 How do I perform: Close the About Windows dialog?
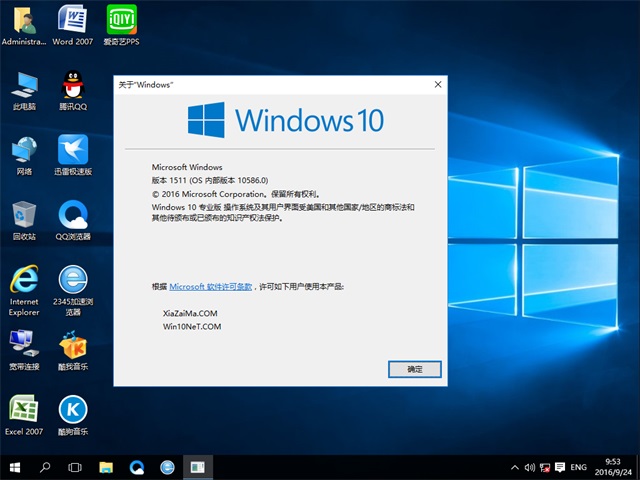click(x=436, y=85)
